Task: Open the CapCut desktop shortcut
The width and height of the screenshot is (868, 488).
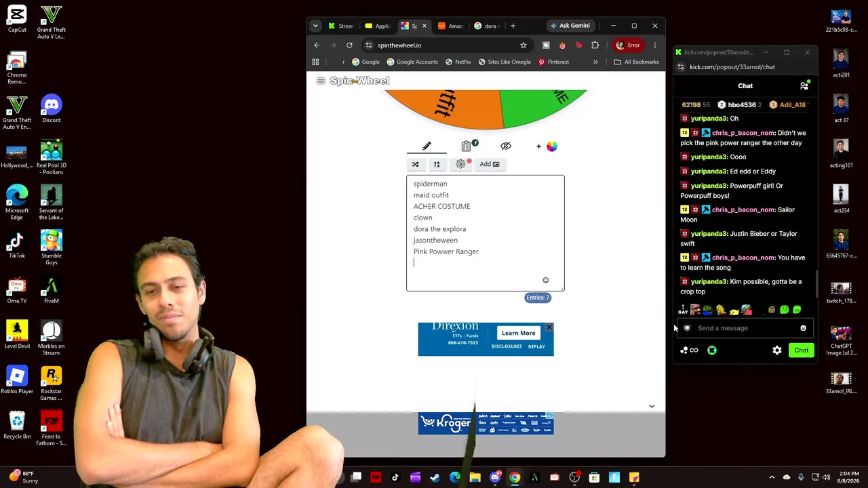Action: (17, 19)
